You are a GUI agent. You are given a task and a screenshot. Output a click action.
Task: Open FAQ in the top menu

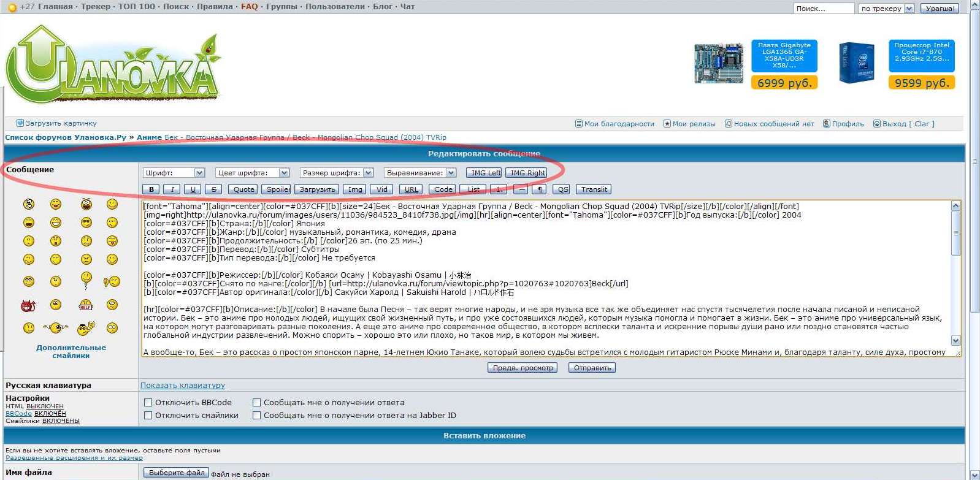click(250, 7)
